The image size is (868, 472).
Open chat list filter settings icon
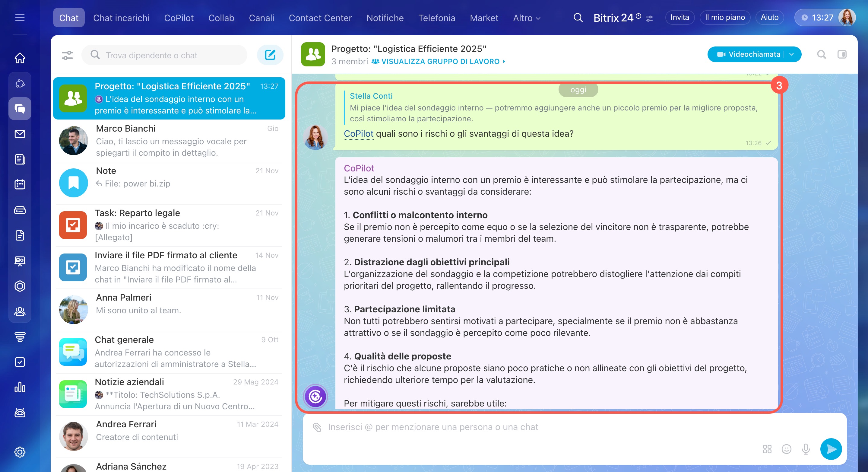coord(67,55)
